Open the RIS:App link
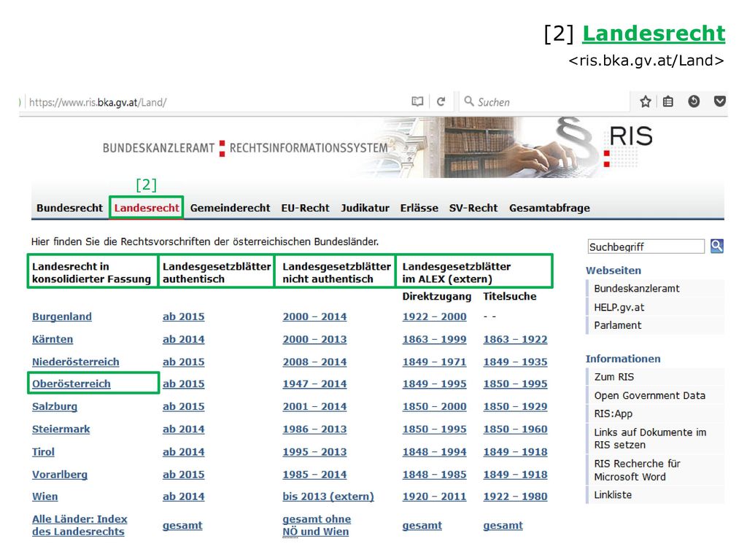This screenshot has height=560, width=747. click(x=613, y=414)
